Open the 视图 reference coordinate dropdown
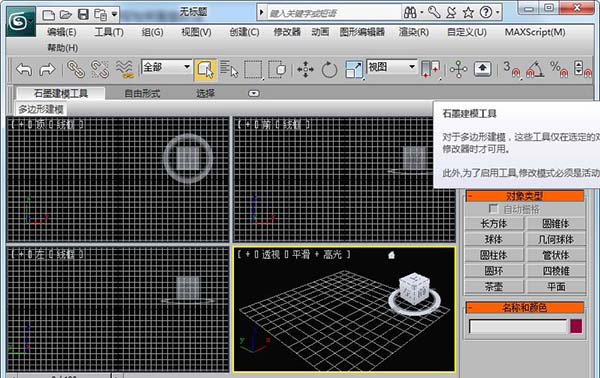Viewport: 600px width, 378px height. 391,67
